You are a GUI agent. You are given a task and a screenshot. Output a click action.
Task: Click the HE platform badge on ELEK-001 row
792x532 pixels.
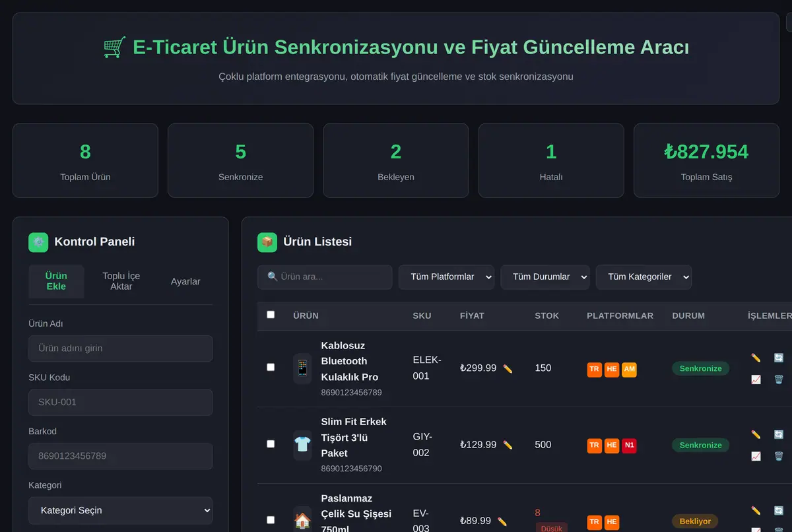(x=612, y=370)
